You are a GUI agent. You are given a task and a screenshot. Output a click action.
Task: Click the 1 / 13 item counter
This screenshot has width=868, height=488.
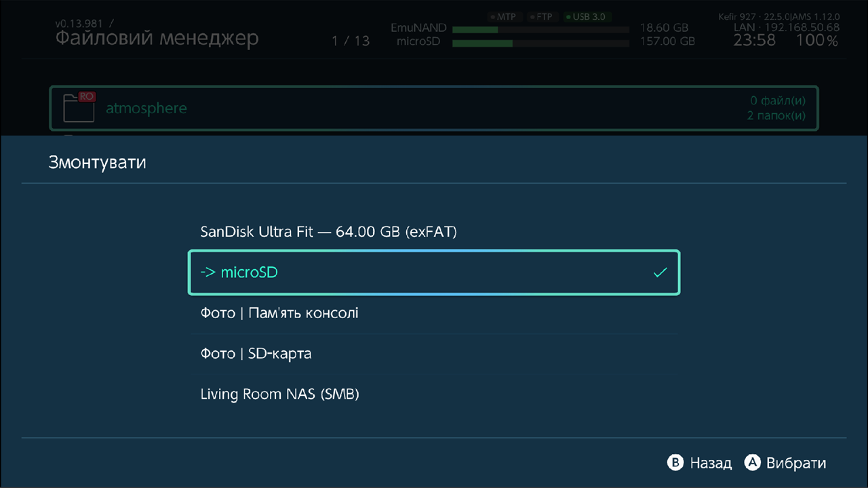point(351,41)
